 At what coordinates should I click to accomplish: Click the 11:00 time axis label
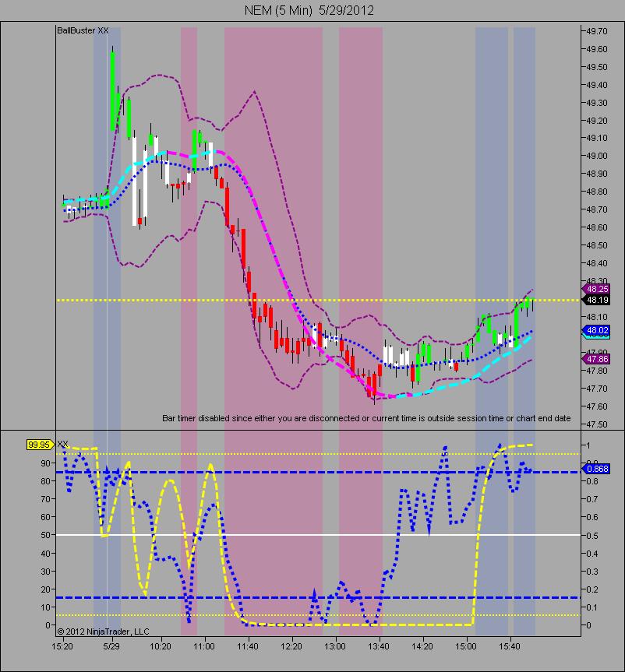205,646
